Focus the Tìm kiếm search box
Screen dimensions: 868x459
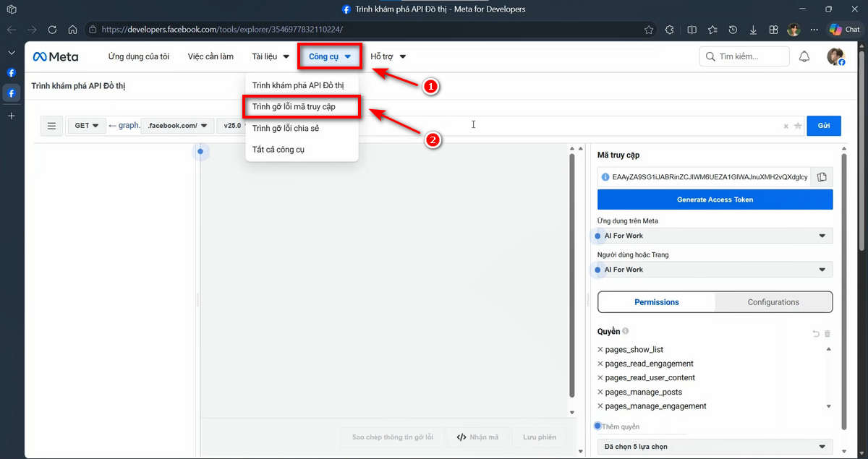click(744, 56)
